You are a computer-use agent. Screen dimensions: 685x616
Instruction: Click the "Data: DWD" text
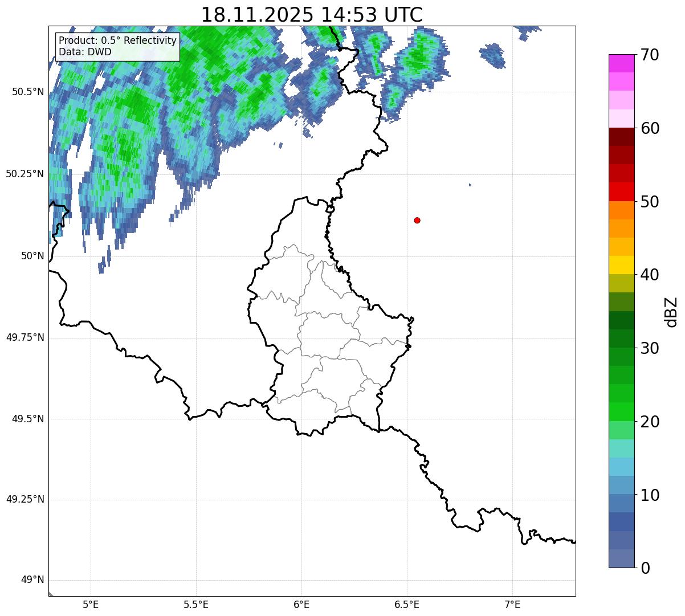(x=85, y=52)
